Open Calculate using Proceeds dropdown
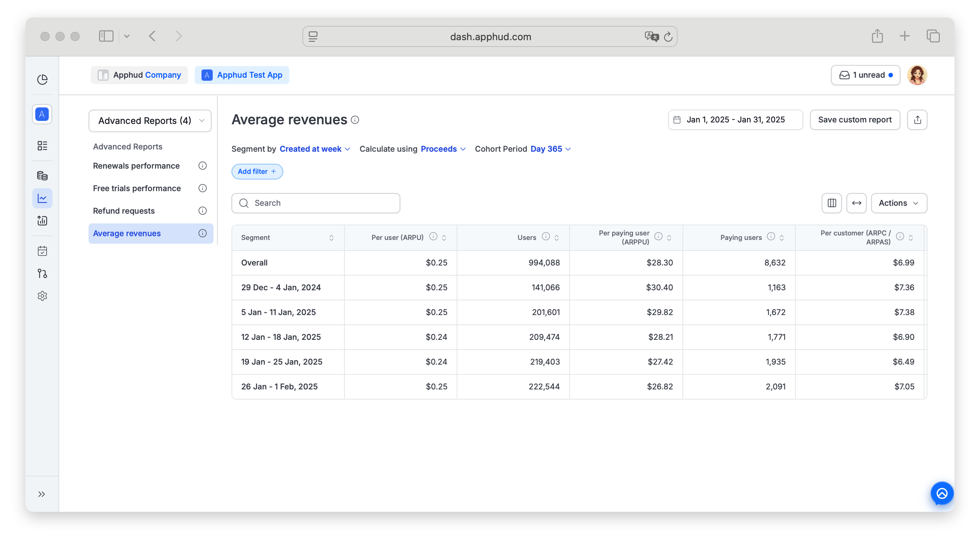 click(x=443, y=149)
